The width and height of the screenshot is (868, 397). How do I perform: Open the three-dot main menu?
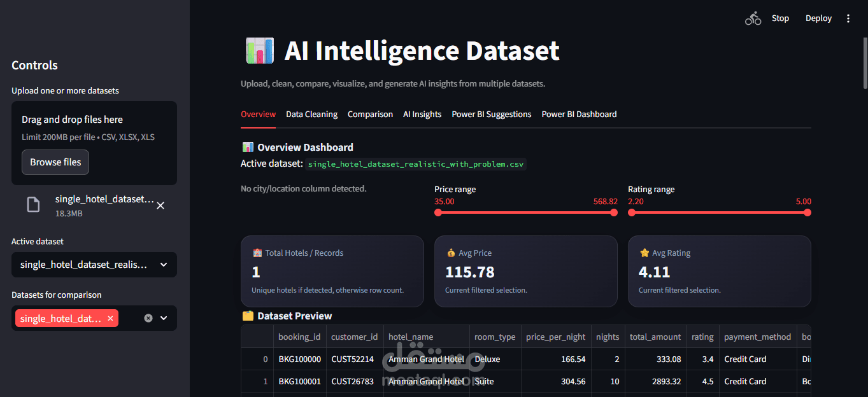click(x=848, y=18)
